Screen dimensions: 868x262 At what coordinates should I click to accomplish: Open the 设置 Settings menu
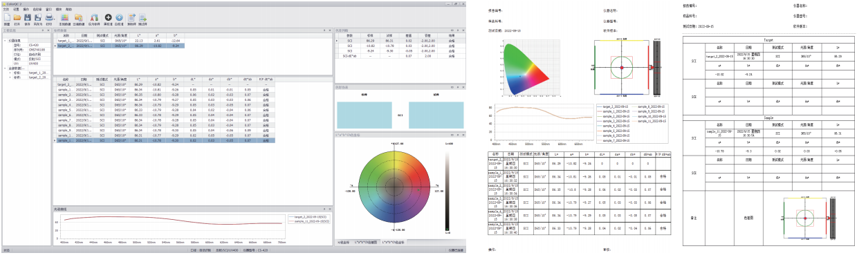pos(17,9)
